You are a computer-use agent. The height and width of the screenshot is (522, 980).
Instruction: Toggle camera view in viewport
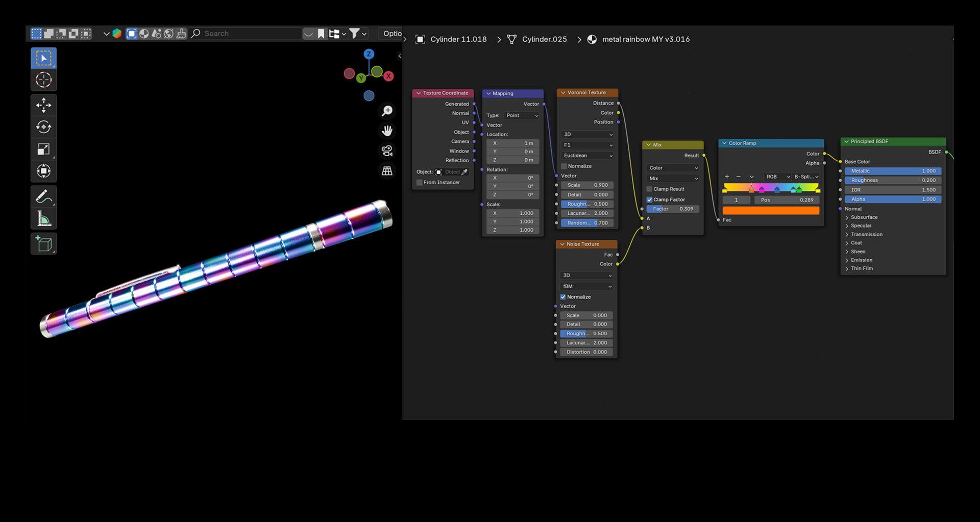pyautogui.click(x=387, y=151)
